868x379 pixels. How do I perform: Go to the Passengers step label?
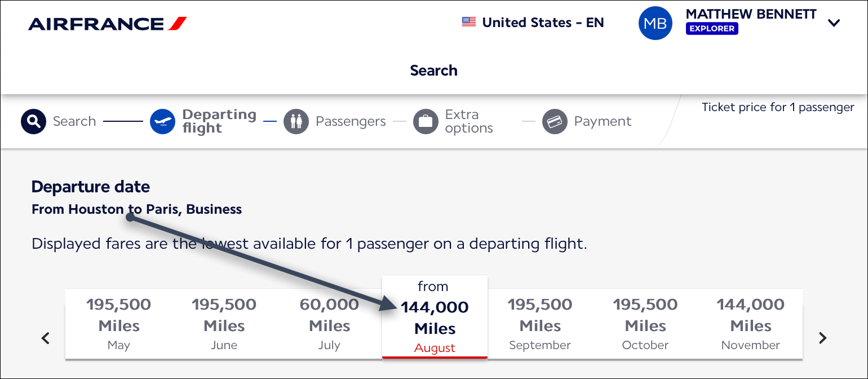(351, 121)
